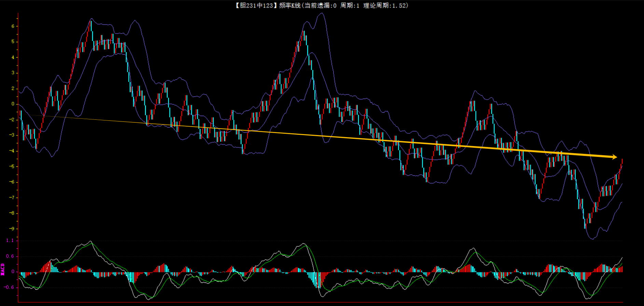Image resolution: width=644 pixels, height=306 pixels.
Task: Click the y-axis label 0 on main chart
Action: 13,104
